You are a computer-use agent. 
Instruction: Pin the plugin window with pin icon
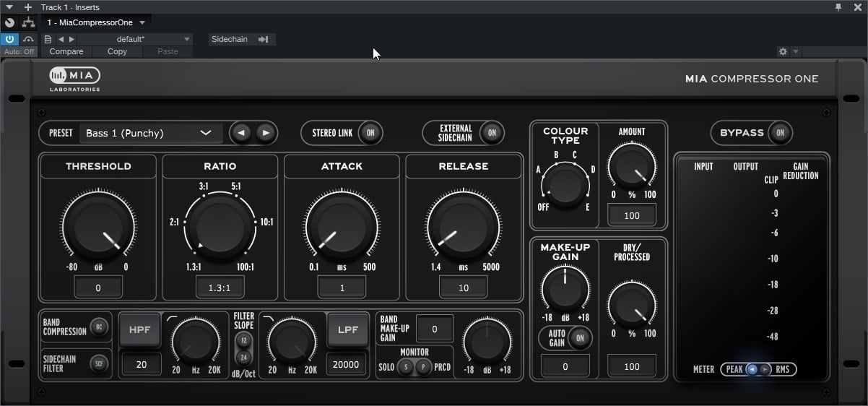click(x=838, y=7)
